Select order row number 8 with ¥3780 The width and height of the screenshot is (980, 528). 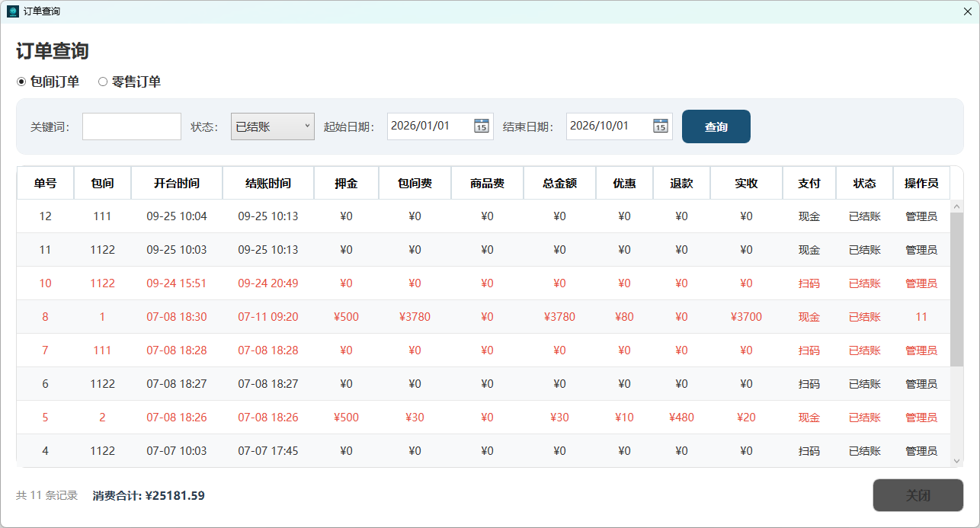tap(483, 317)
